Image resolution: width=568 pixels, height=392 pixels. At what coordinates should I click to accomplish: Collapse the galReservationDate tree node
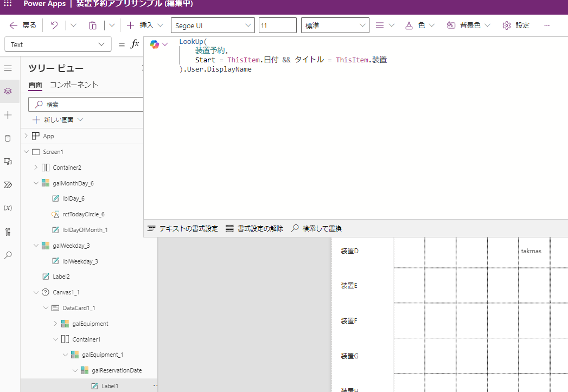coord(75,370)
